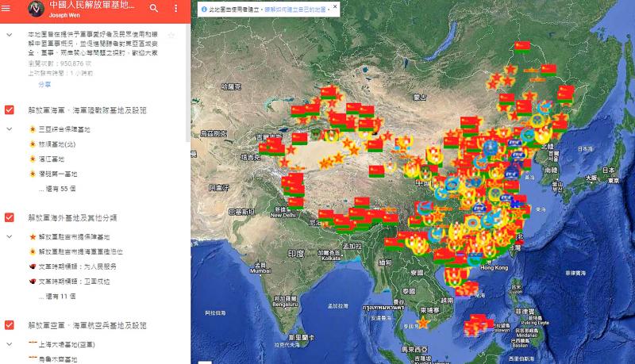Select 三亞綜合保障基地 in the list

click(x=63, y=128)
